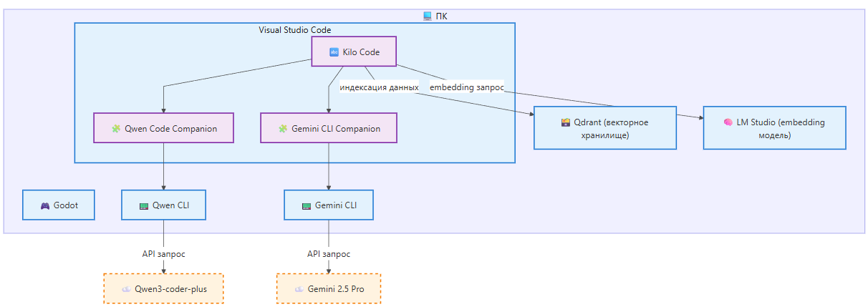Click puzzle icon in Qwen Code Companion

(116, 129)
